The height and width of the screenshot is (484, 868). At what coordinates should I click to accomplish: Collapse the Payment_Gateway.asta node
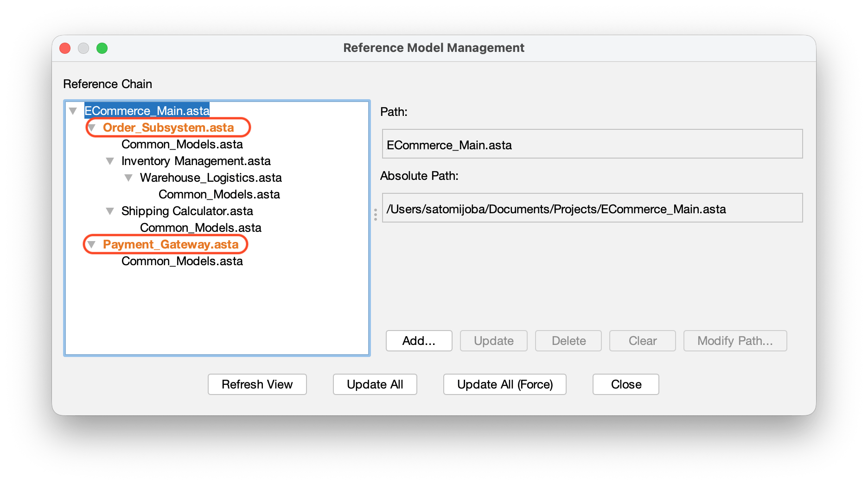tap(91, 244)
